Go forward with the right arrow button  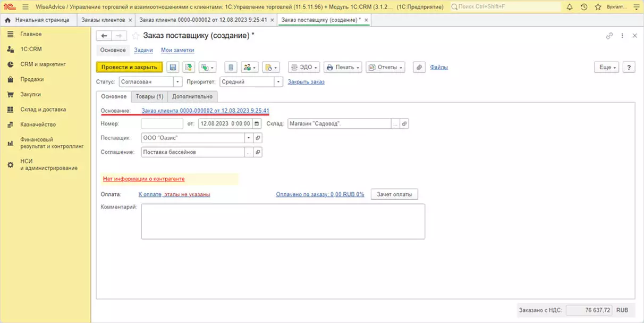pyautogui.click(x=119, y=36)
